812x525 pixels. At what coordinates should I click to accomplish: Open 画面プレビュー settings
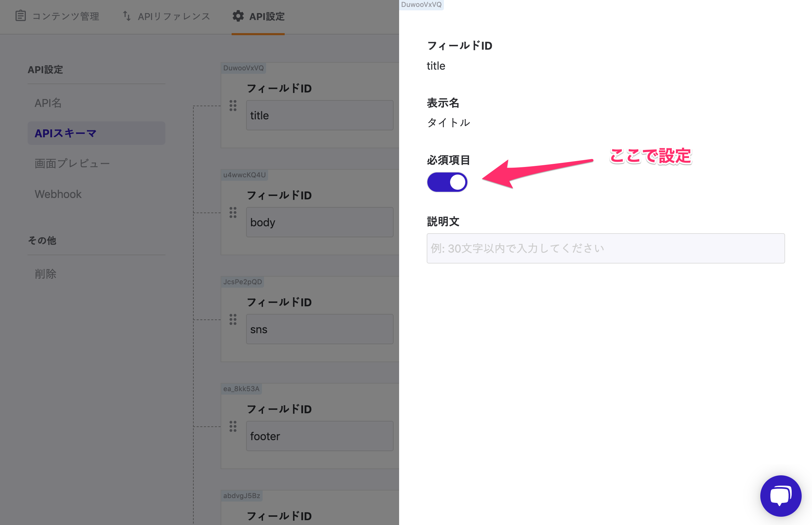click(x=72, y=163)
